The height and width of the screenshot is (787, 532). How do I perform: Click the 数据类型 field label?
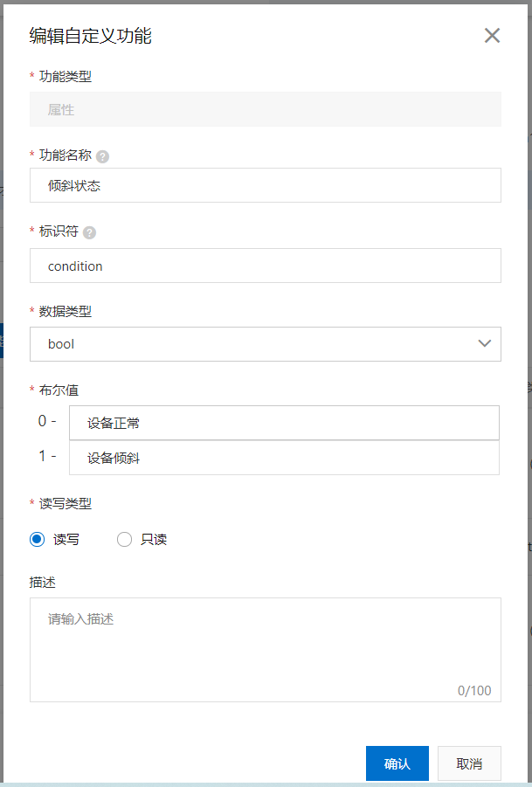coord(66,312)
